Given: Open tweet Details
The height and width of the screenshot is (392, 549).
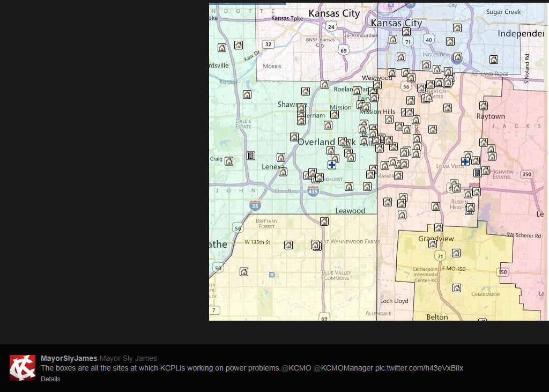Looking at the screenshot, I should click(50, 379).
